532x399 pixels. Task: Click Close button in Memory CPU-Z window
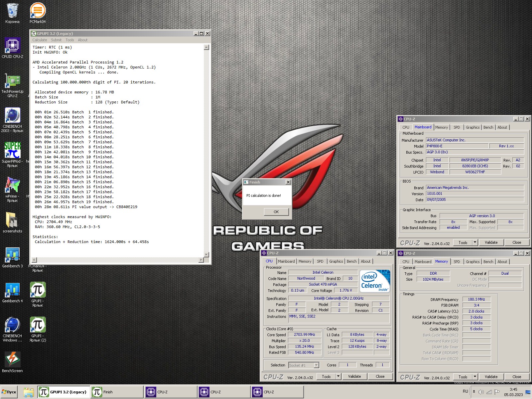pyautogui.click(x=517, y=377)
